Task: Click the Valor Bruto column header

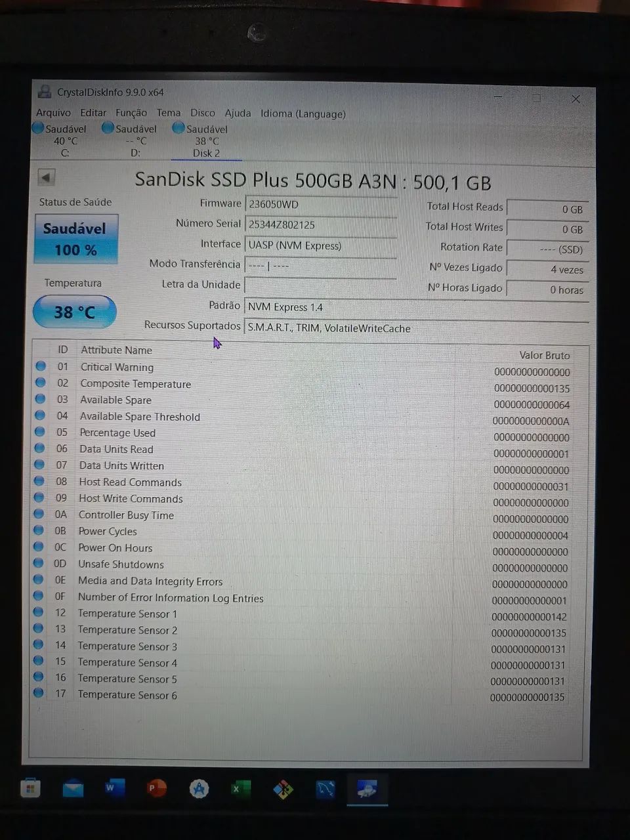Action: point(544,355)
